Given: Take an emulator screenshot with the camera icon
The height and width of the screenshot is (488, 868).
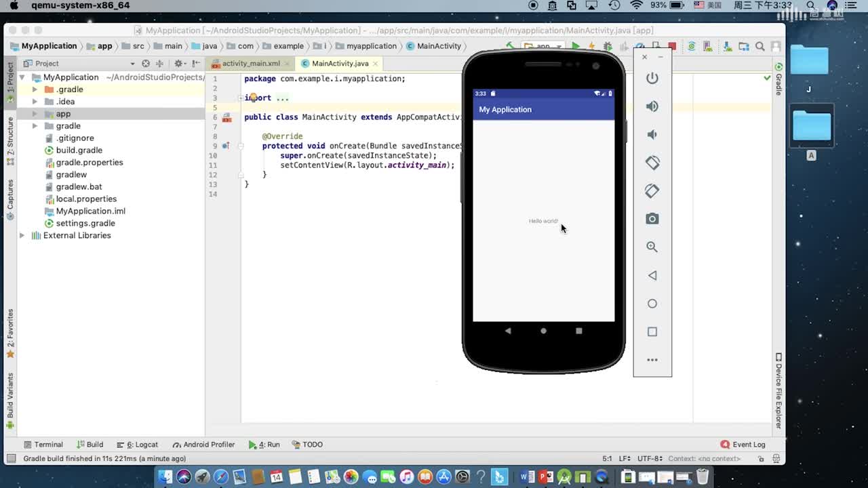Looking at the screenshot, I should 652,219.
